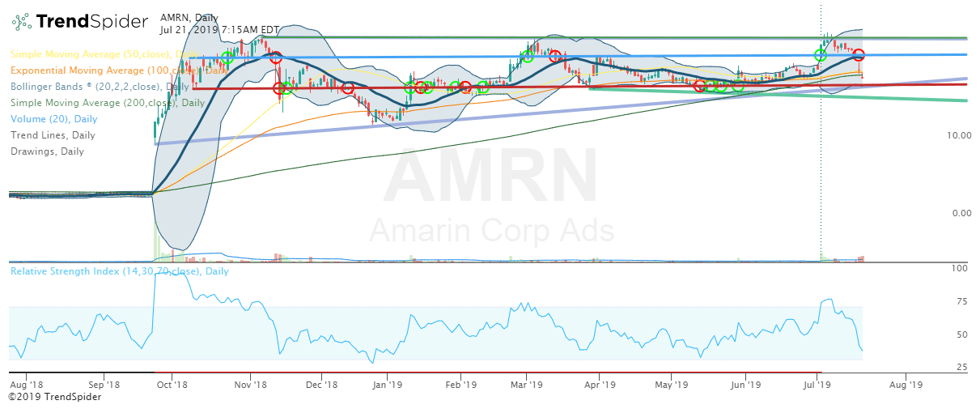Select Simple Moving Average (50,close) legend entry
This screenshot has width=980, height=409.
104,53
